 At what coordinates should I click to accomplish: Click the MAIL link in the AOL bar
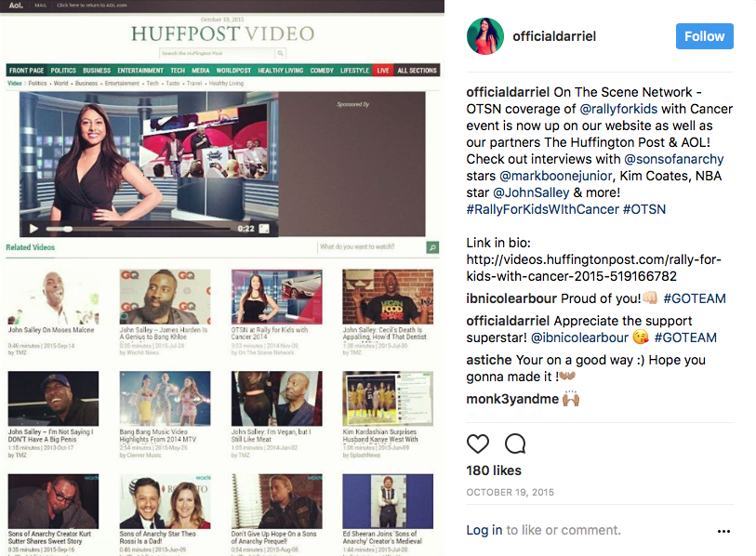pyautogui.click(x=41, y=6)
